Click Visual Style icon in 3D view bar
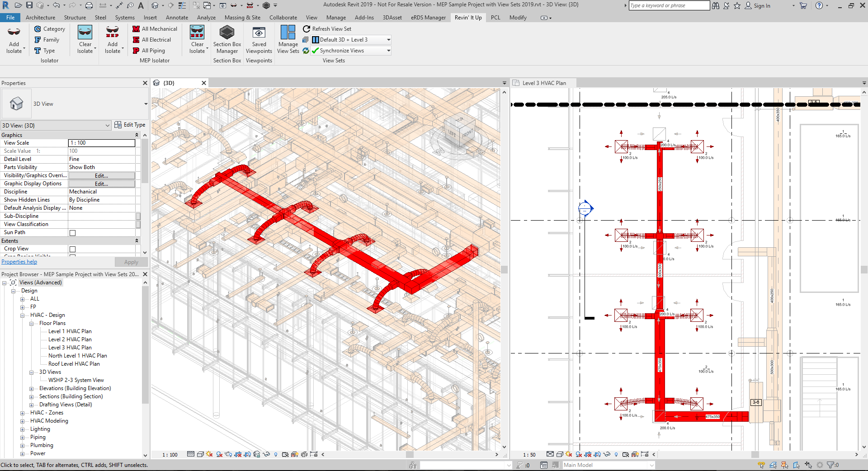The height and width of the screenshot is (471, 868). point(200,454)
